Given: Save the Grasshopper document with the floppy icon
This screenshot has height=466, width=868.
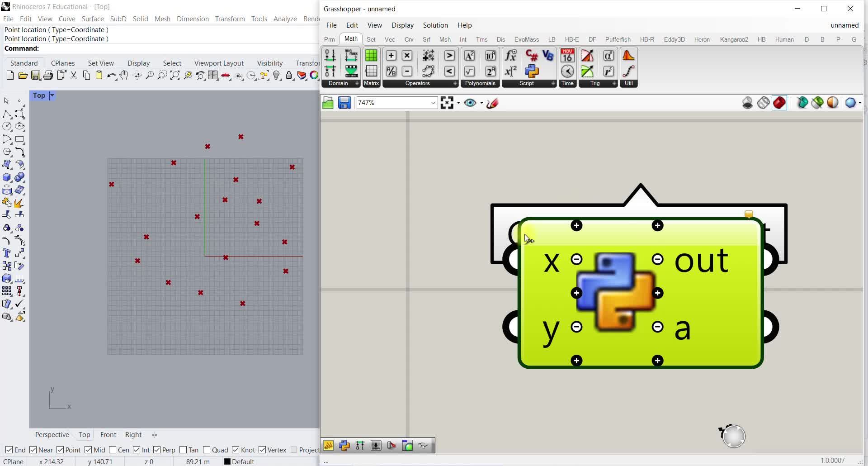Looking at the screenshot, I should (344, 103).
